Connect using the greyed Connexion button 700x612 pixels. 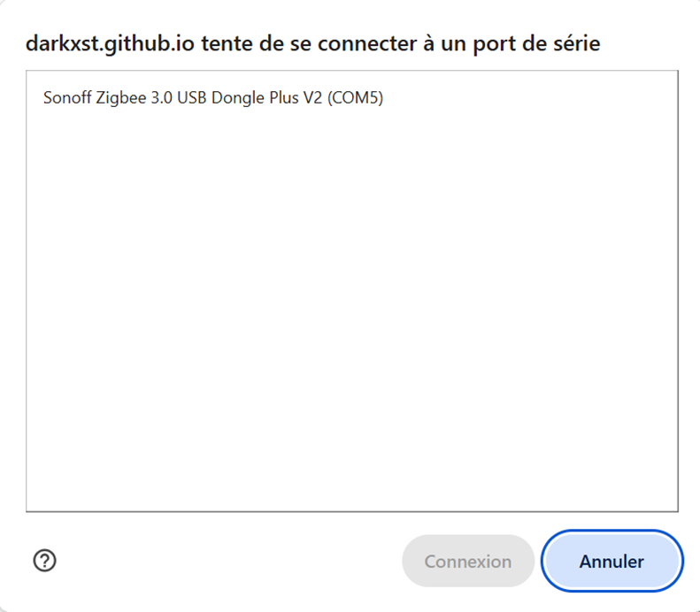pos(468,562)
